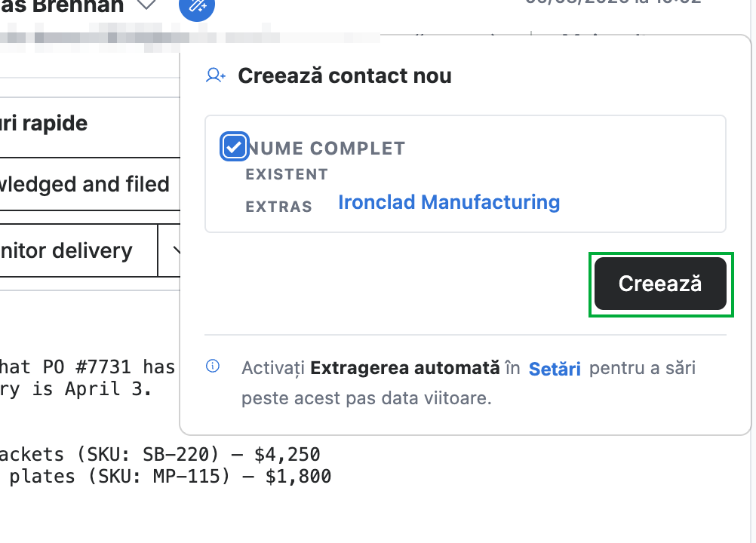Expand the chevron beside the Brennan sender name
Image resolution: width=756 pixels, height=543 pixels.
pos(146,5)
